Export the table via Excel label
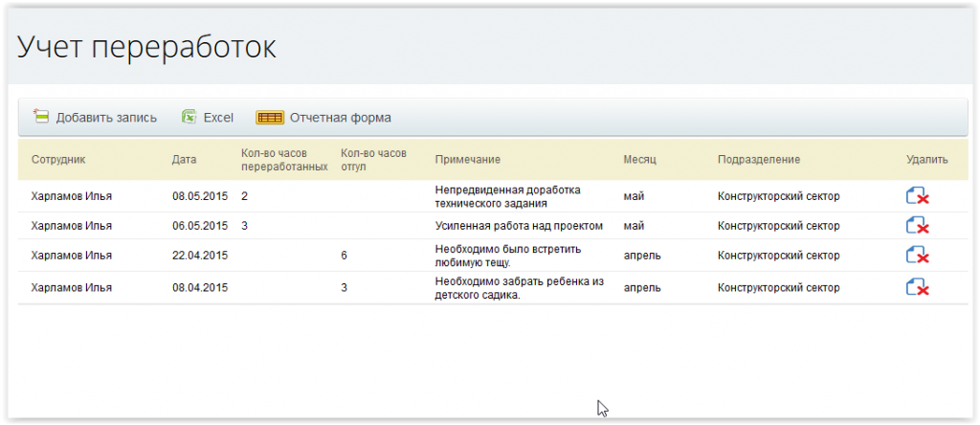 click(218, 118)
